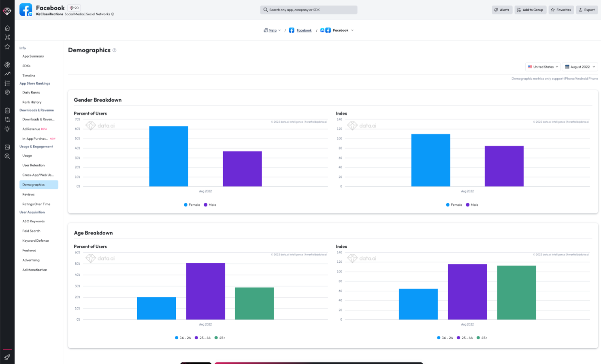Image resolution: width=601 pixels, height=364 pixels.
Task: Open the August 2022 date picker dropdown
Action: pos(579,67)
